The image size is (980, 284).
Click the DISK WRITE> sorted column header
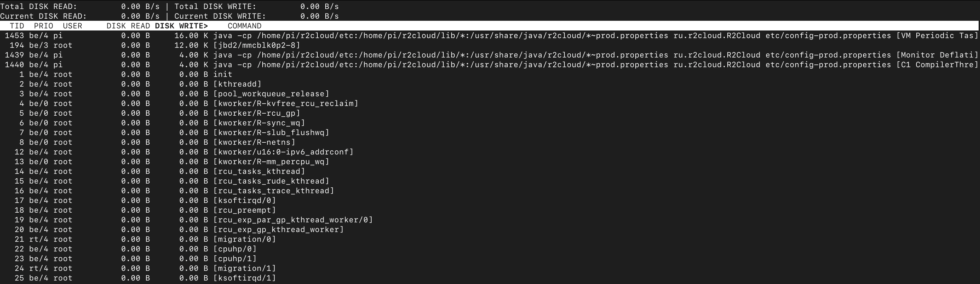click(181, 26)
